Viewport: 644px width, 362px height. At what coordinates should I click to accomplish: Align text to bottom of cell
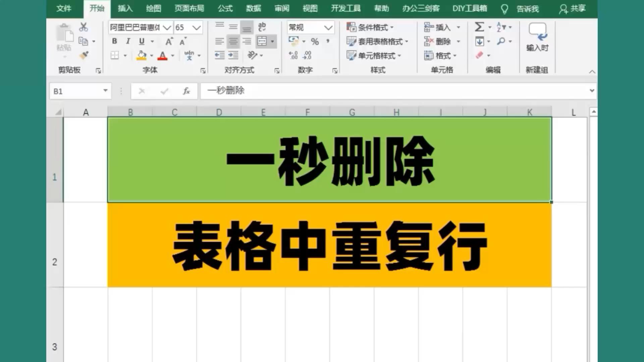pyautogui.click(x=247, y=27)
